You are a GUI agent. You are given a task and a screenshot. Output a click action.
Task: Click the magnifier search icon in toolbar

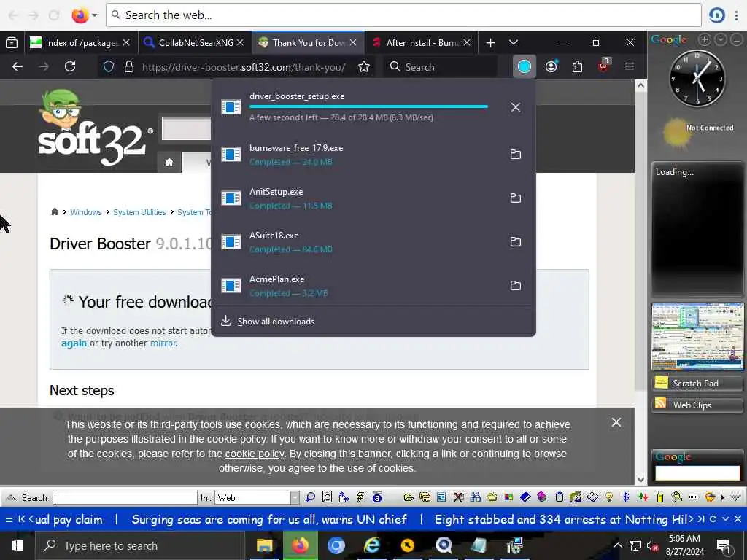[x=310, y=497]
